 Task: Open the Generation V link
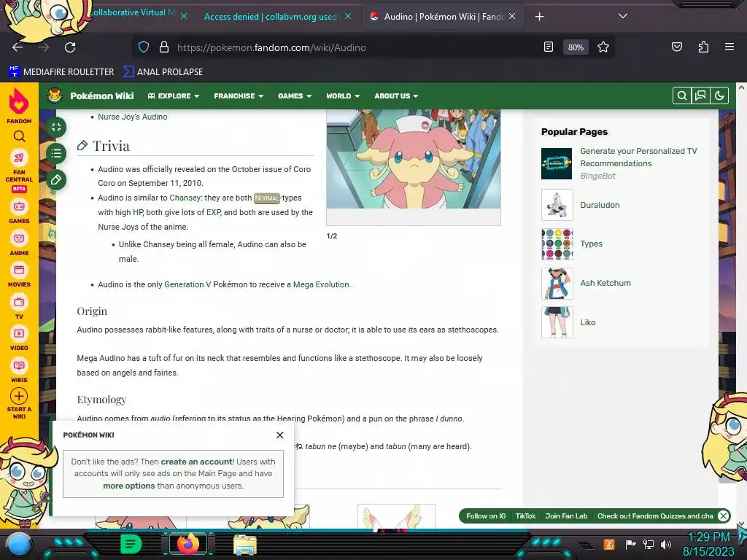[187, 284]
